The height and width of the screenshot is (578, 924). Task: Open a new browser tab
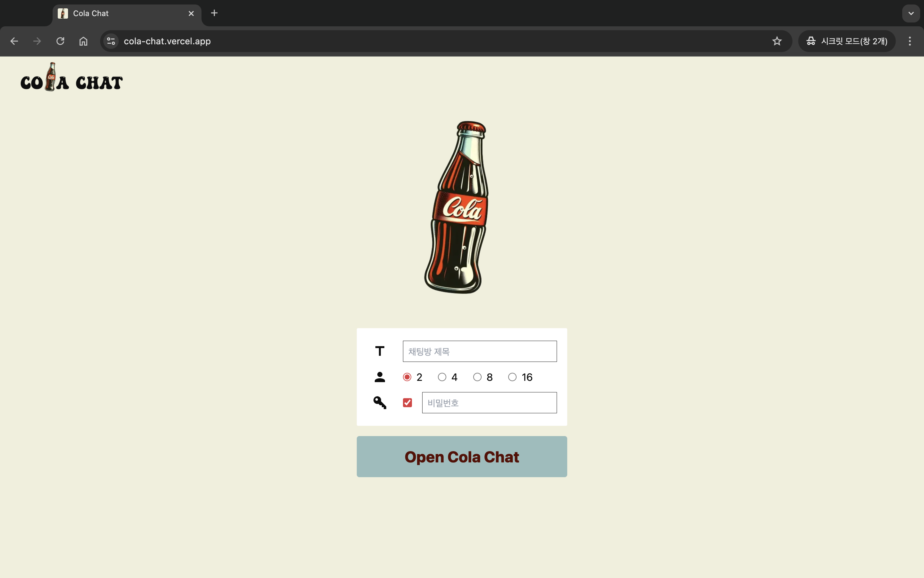[x=214, y=13]
